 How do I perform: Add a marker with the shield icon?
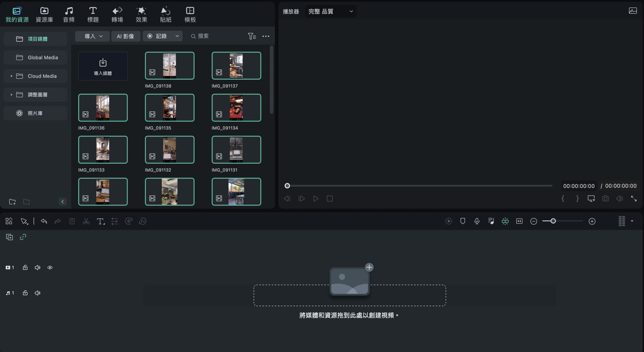(463, 221)
